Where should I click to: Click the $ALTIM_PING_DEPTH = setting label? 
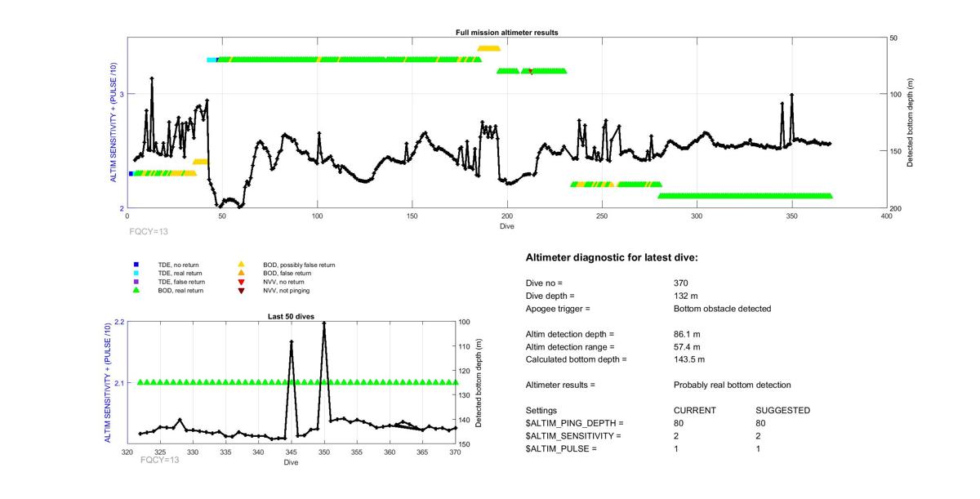pos(575,423)
